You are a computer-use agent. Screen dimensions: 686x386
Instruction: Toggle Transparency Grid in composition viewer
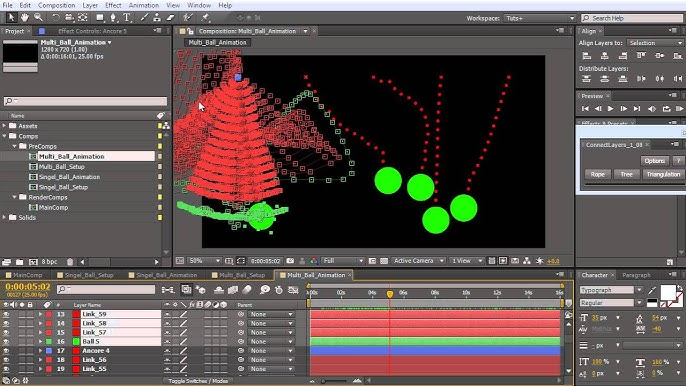click(384, 261)
